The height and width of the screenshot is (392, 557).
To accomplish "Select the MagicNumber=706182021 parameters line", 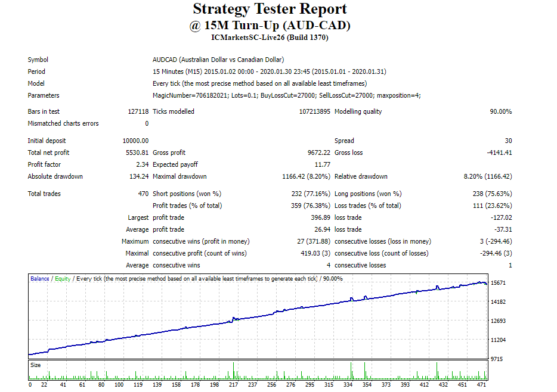I will [x=287, y=95].
